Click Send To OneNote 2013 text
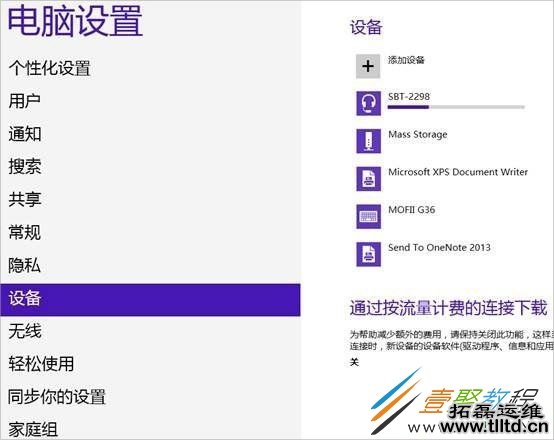The width and height of the screenshot is (554, 440). pos(439,247)
